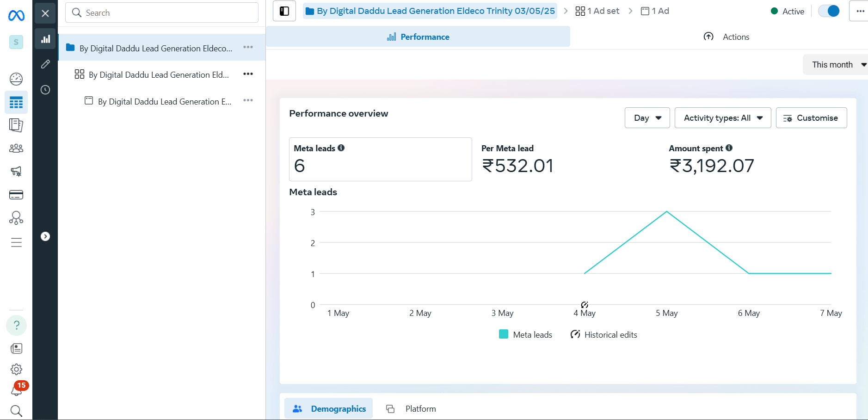Select the charts view icon

(45, 39)
